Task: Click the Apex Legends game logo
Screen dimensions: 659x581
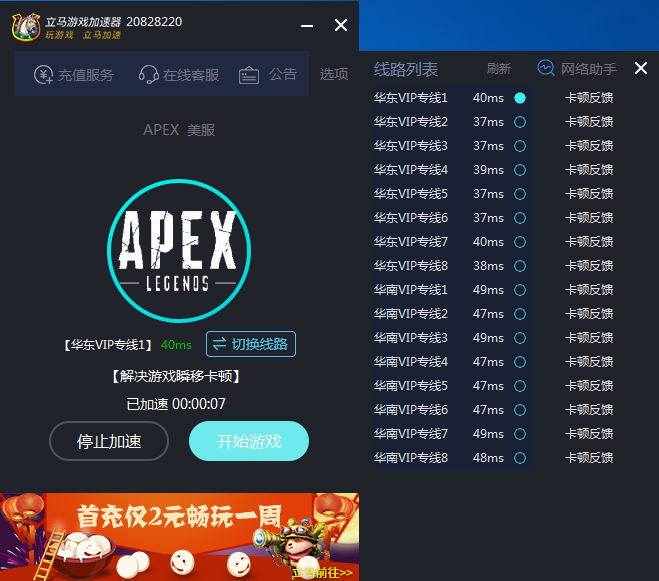Action: click(179, 251)
